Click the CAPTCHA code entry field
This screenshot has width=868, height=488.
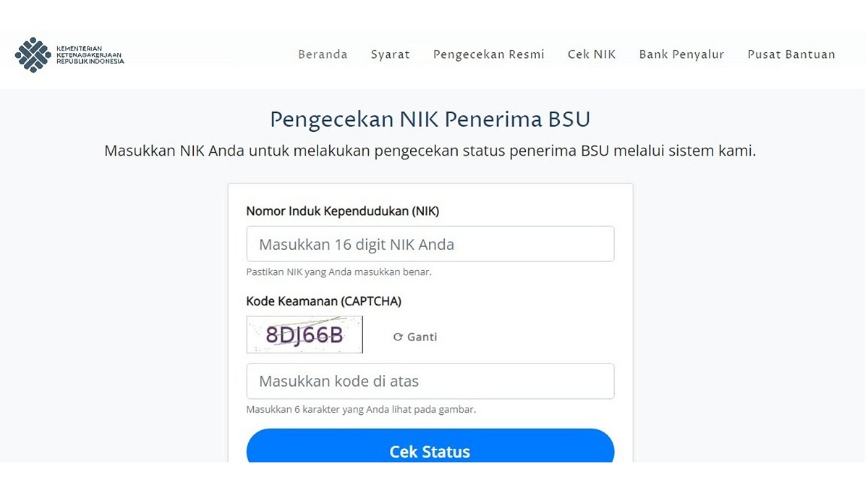430,381
